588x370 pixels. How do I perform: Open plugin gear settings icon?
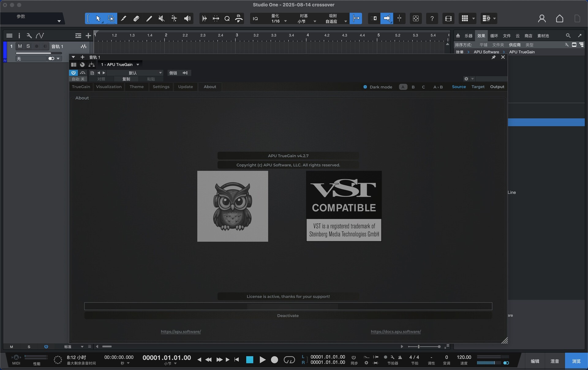(x=466, y=79)
